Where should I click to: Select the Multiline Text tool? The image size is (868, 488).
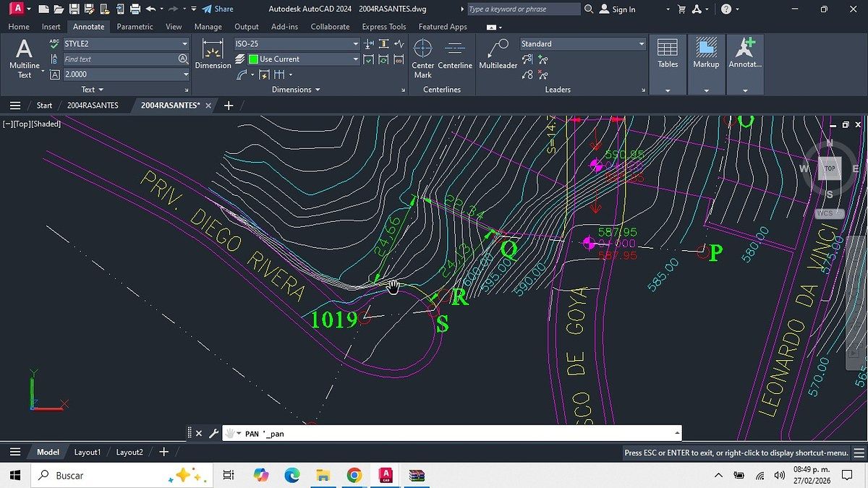pyautogui.click(x=24, y=57)
